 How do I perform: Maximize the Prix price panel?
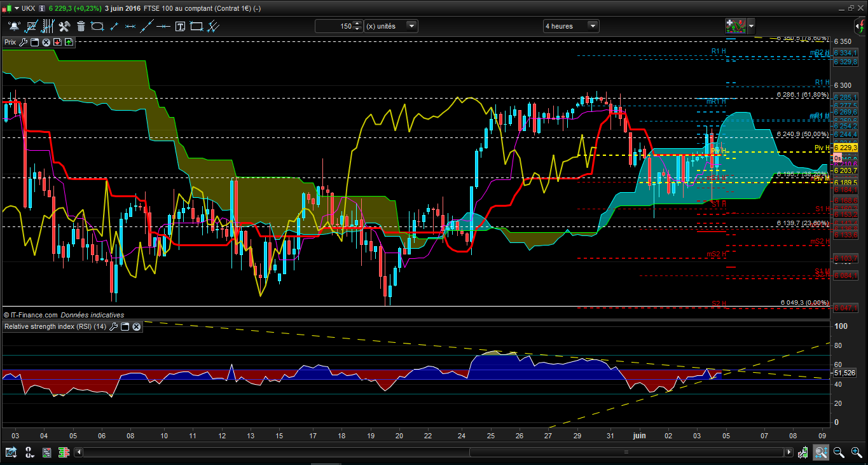(35, 42)
